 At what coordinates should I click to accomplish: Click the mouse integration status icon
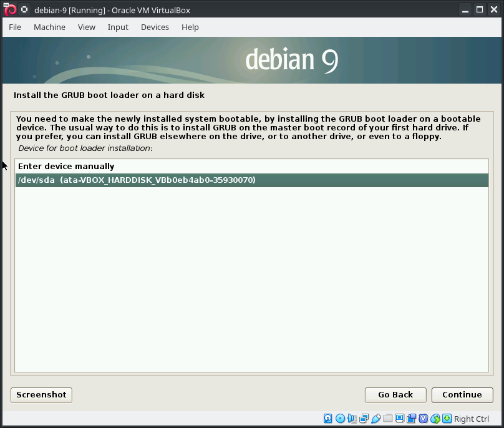tap(435, 419)
